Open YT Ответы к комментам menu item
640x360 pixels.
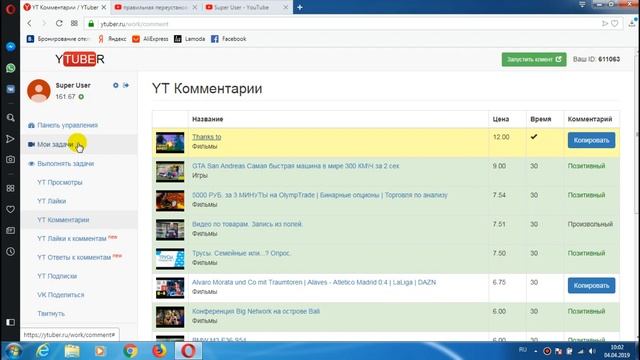(74, 258)
